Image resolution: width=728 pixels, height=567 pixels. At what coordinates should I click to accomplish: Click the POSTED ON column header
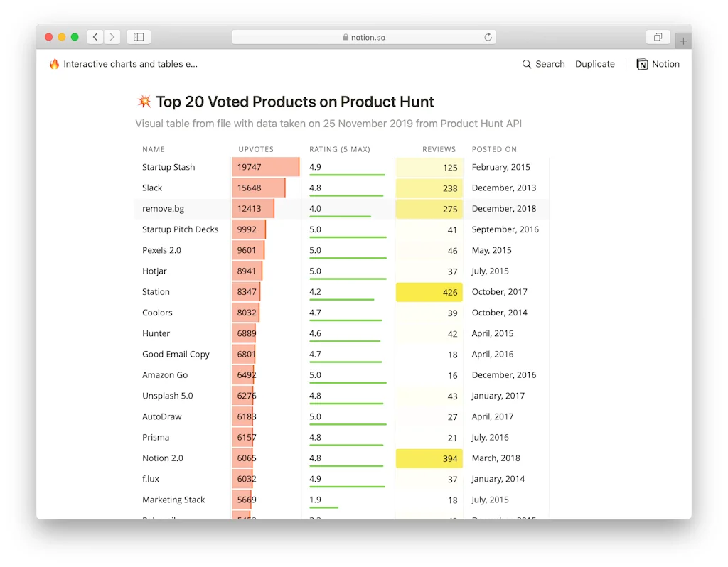pyautogui.click(x=494, y=149)
